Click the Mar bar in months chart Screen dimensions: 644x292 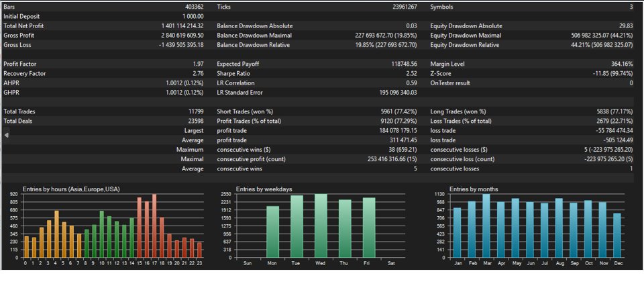click(x=486, y=226)
